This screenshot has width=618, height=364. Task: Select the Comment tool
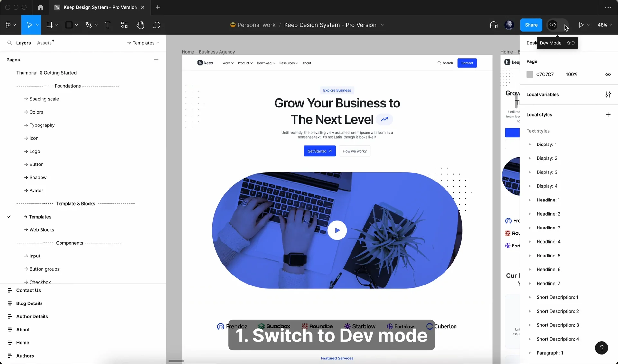point(157,25)
